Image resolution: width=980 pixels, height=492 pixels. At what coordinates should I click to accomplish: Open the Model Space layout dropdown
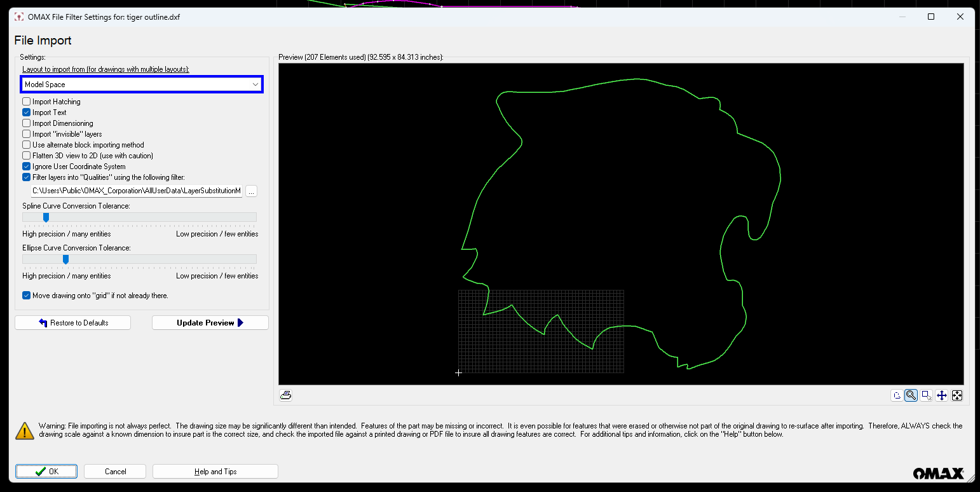coord(141,85)
